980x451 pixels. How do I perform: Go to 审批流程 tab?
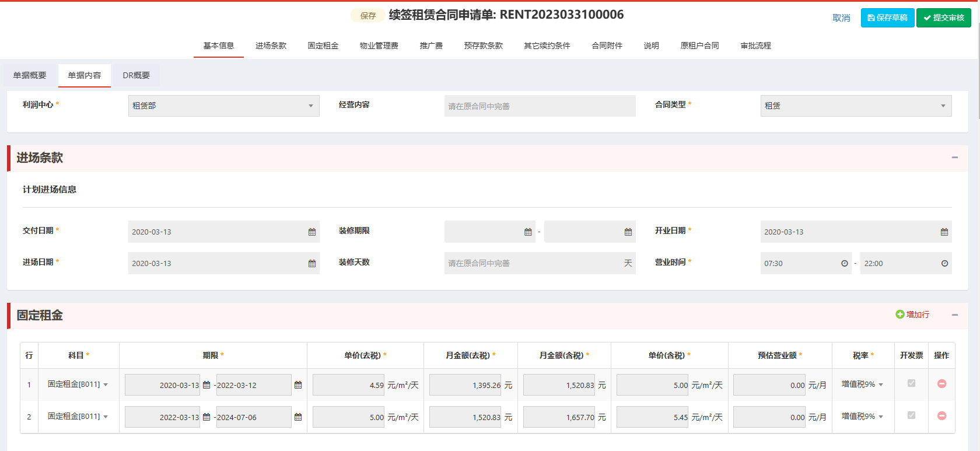pos(756,46)
